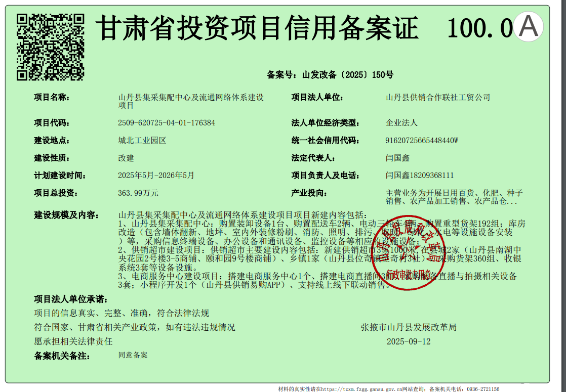Viewport: 566px width, 392px height.
Task: Select the filing number 山发改备〔2025〕150号
Action: 347,75
